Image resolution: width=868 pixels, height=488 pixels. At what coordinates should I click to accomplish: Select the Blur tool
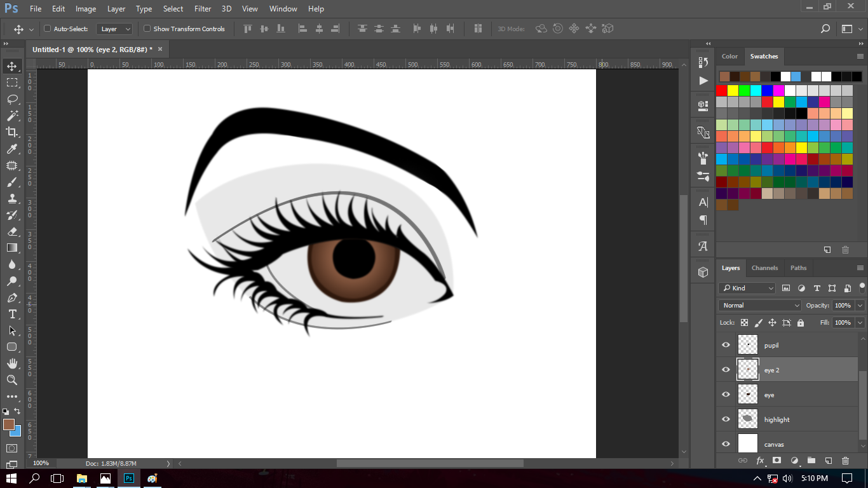[12, 264]
